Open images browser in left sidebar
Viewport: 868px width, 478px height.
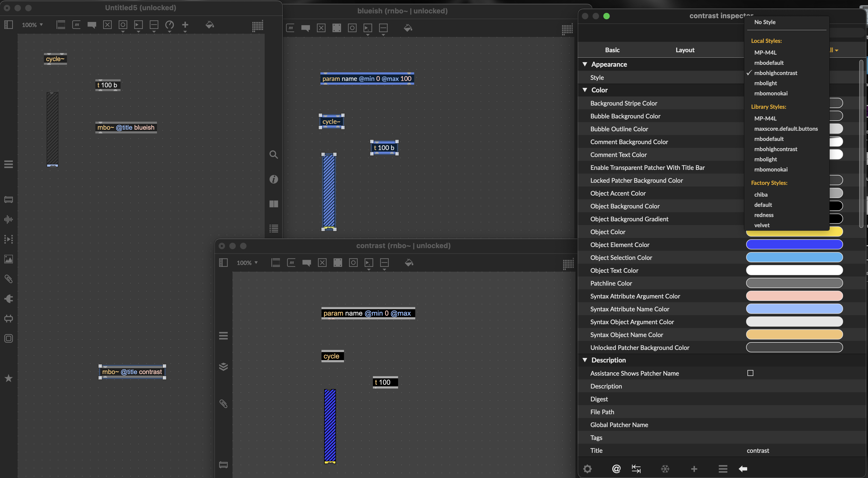coord(8,259)
